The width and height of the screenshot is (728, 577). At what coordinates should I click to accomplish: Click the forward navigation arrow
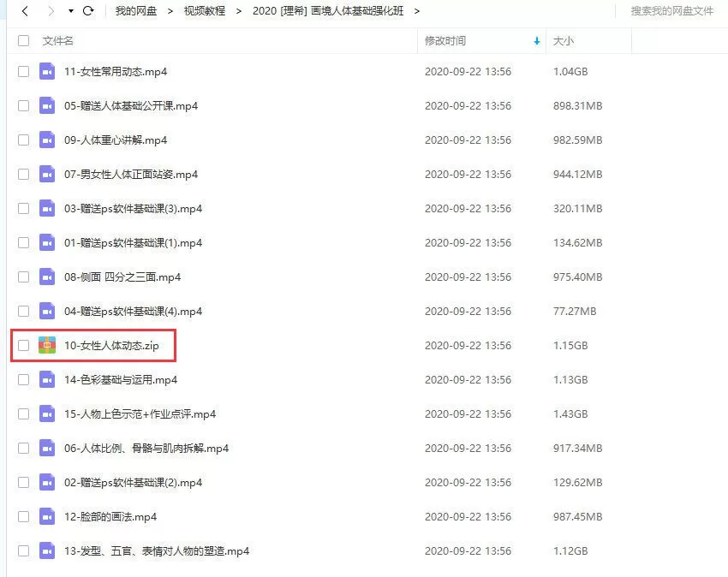[51, 11]
